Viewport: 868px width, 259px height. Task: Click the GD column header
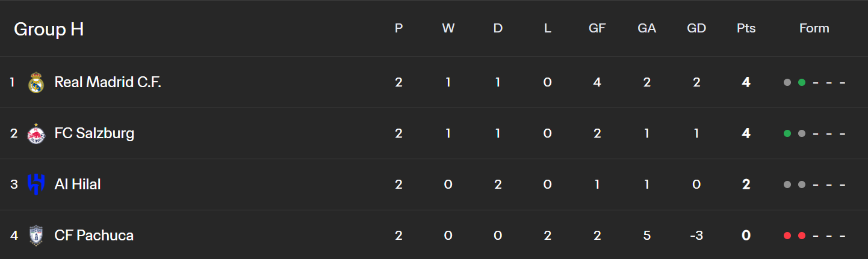tap(696, 28)
